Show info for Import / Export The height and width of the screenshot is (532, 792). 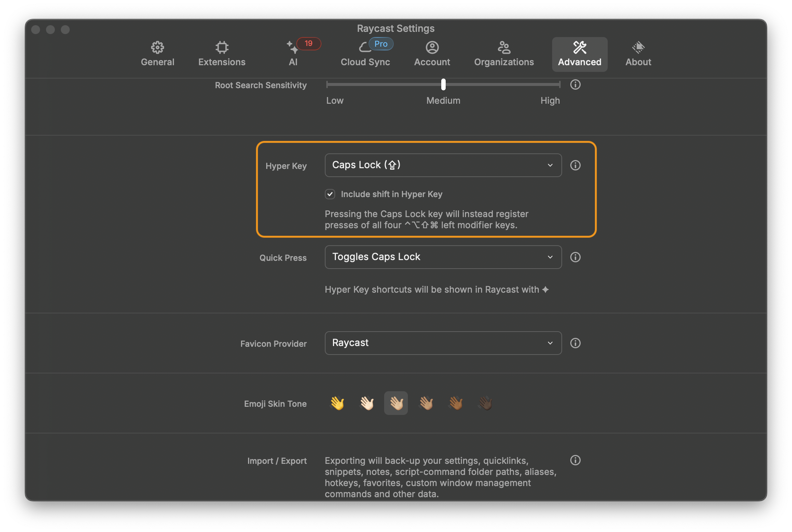click(575, 460)
